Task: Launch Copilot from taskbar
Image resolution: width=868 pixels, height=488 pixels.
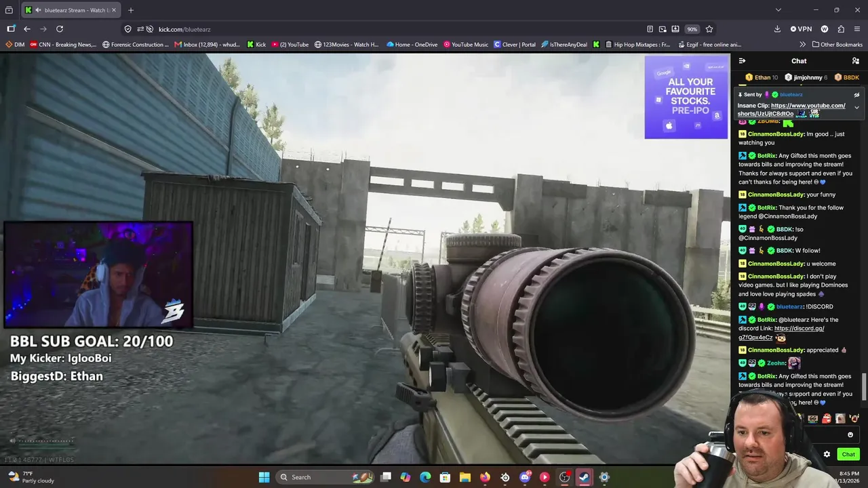Action: [406, 477]
